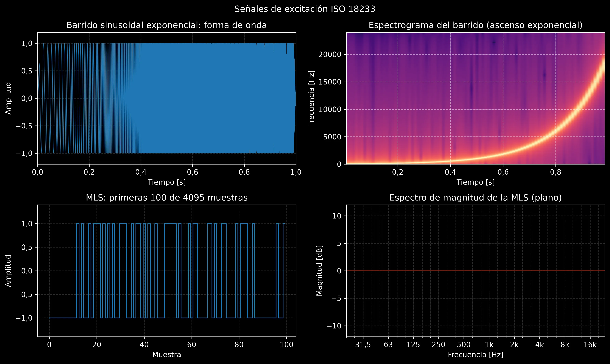Click the '2k' frequency tick label

[x=514, y=345]
